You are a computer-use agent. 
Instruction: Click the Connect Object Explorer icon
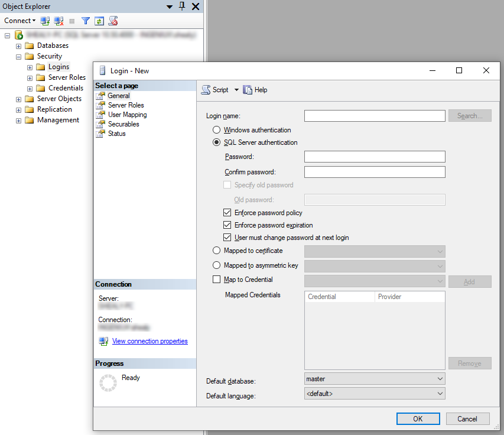[x=45, y=21]
